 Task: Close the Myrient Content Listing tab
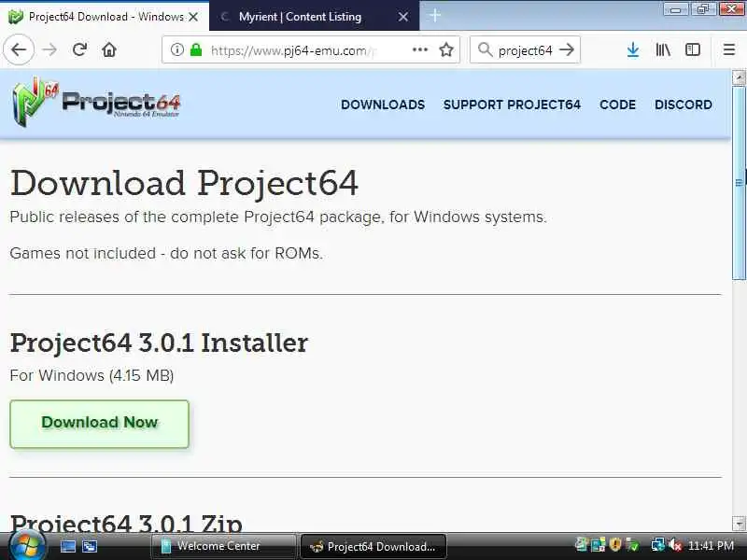click(x=403, y=17)
